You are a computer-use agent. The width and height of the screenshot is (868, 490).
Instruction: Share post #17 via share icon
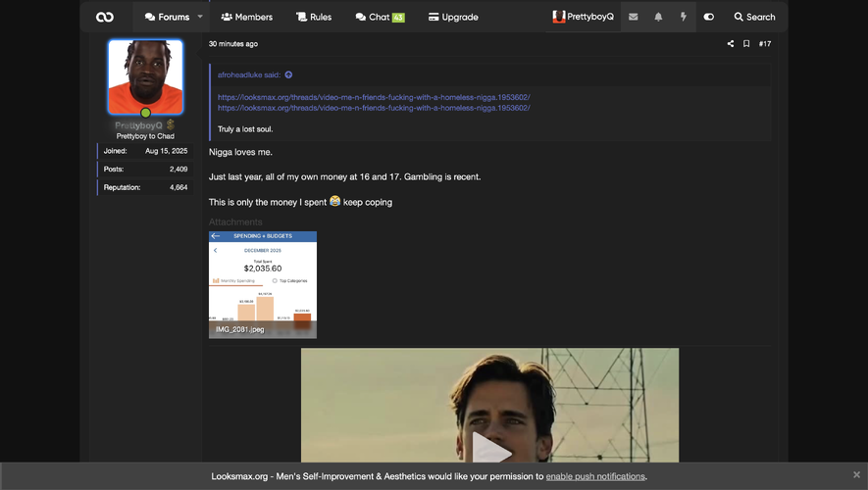click(731, 44)
